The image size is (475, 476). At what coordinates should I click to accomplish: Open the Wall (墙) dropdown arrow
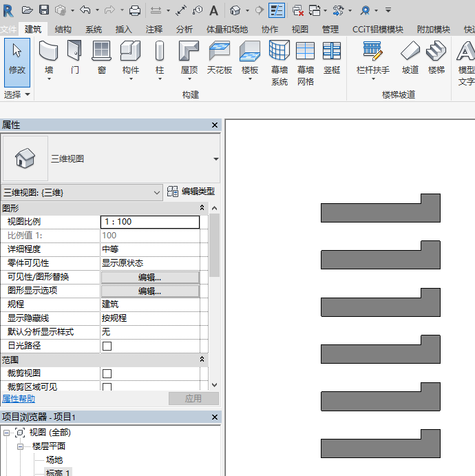click(x=49, y=79)
